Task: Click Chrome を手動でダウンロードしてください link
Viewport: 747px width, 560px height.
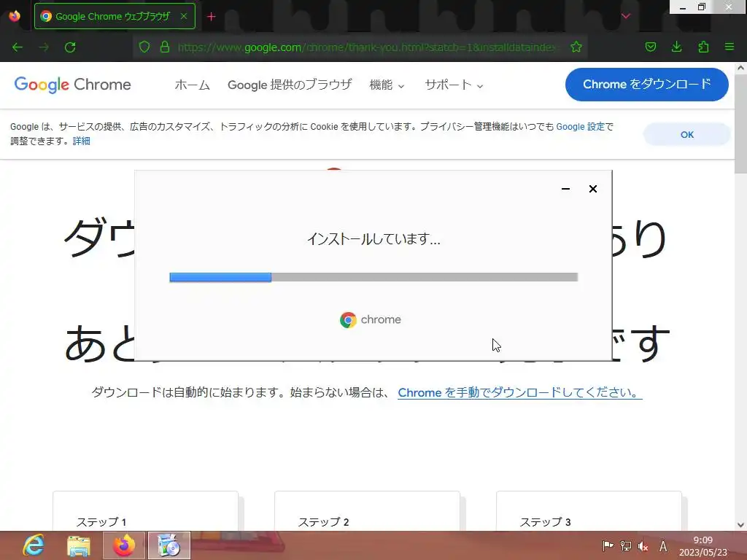Action: tap(519, 392)
